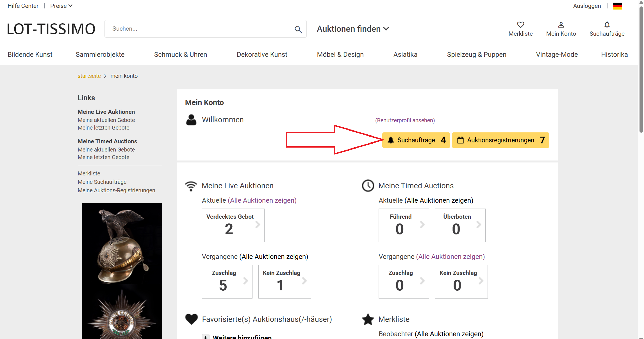Click the bell icon on the yellow Suchaufträge button

click(391, 140)
